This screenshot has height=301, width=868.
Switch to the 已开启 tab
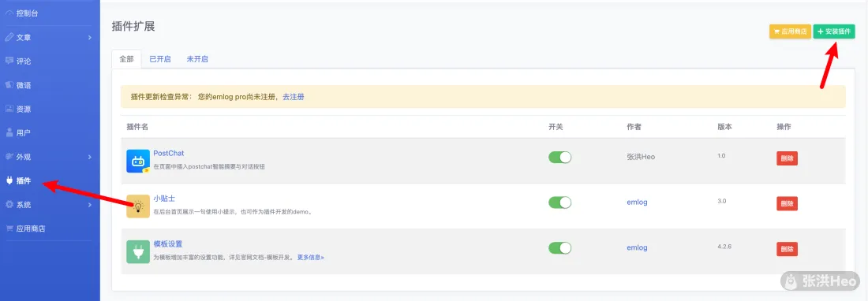160,59
